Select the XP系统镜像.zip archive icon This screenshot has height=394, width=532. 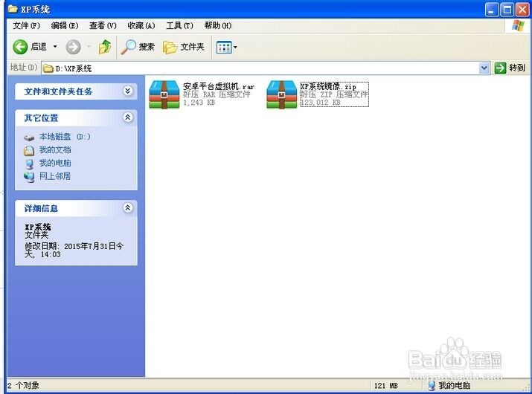[x=281, y=94]
